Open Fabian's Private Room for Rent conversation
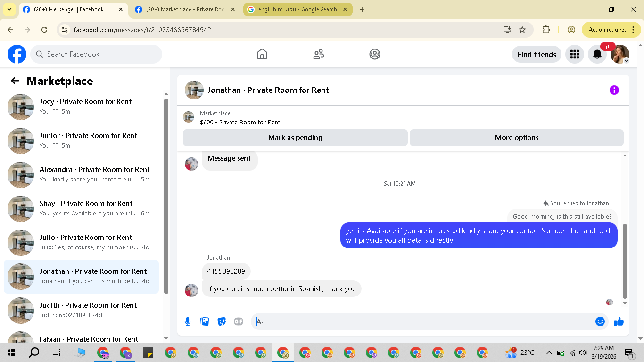Viewport: 644px width, 362px height. coord(81,335)
